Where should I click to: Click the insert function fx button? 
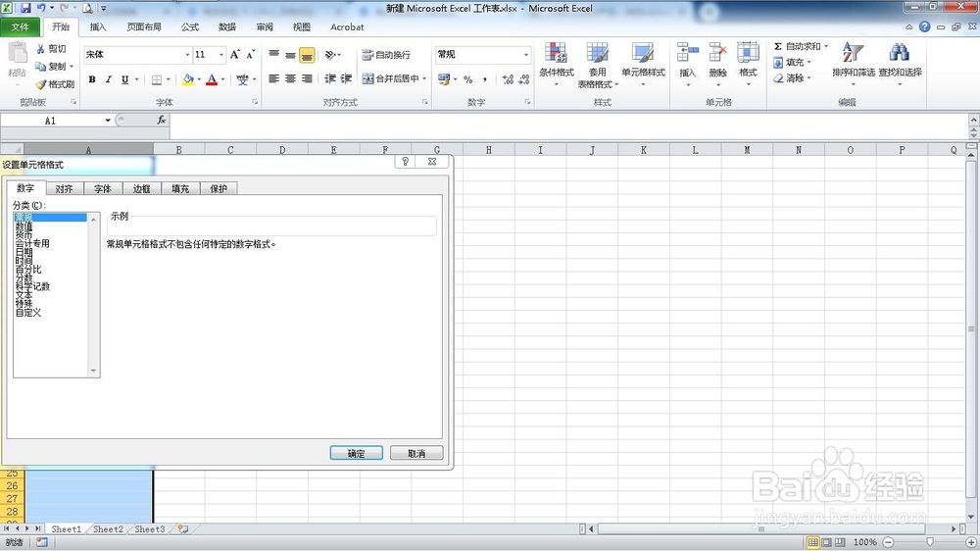tap(162, 120)
